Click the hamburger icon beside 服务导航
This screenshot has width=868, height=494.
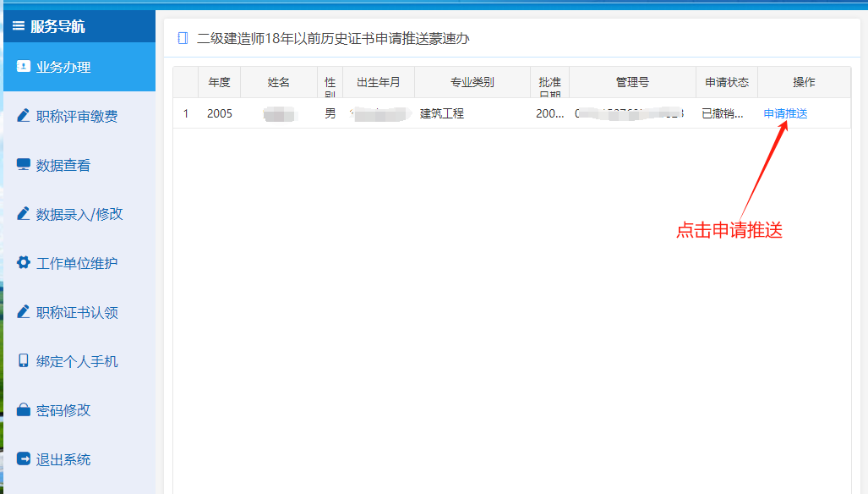pyautogui.click(x=19, y=26)
